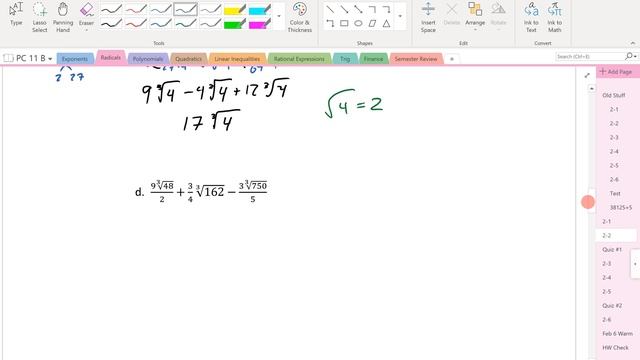Expand the pen gallery dropdown
The image size is (640, 360).
[279, 16]
